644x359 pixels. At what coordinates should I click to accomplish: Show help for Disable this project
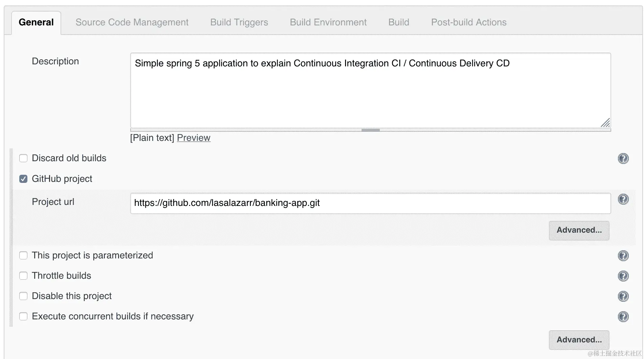point(623,296)
